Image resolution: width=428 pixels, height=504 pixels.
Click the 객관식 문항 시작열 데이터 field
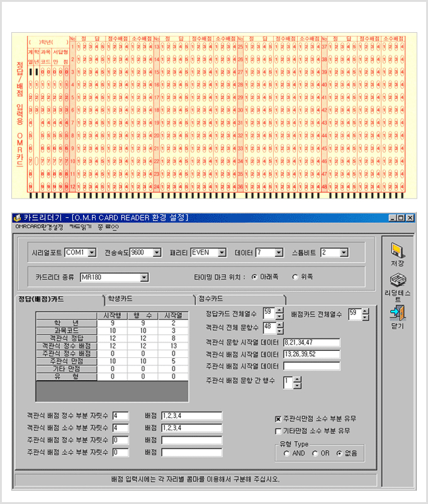(311, 342)
